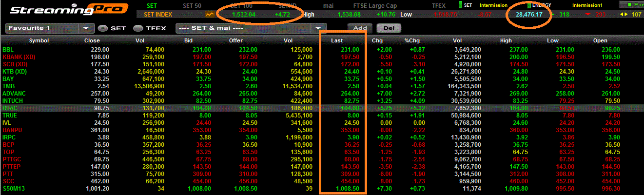The image size is (644, 195).
Task: Click the Del button
Action: [389, 28]
